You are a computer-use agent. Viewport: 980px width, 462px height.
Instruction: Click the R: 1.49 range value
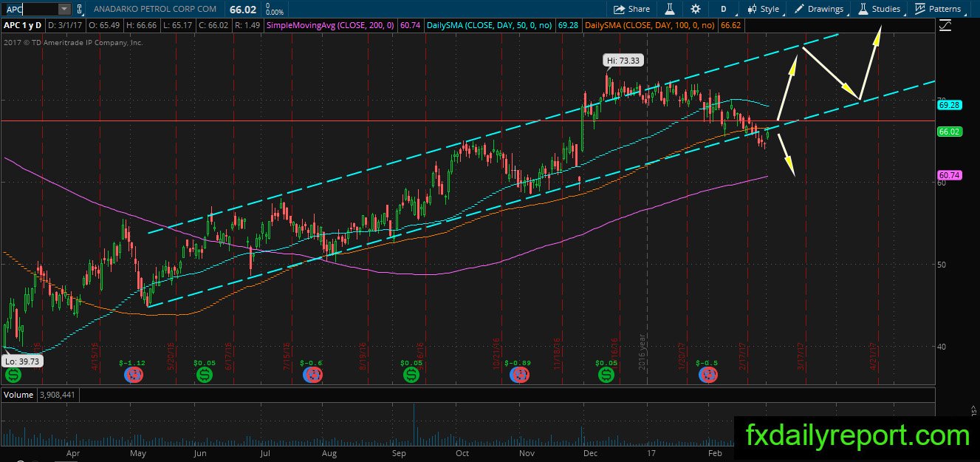point(247,25)
